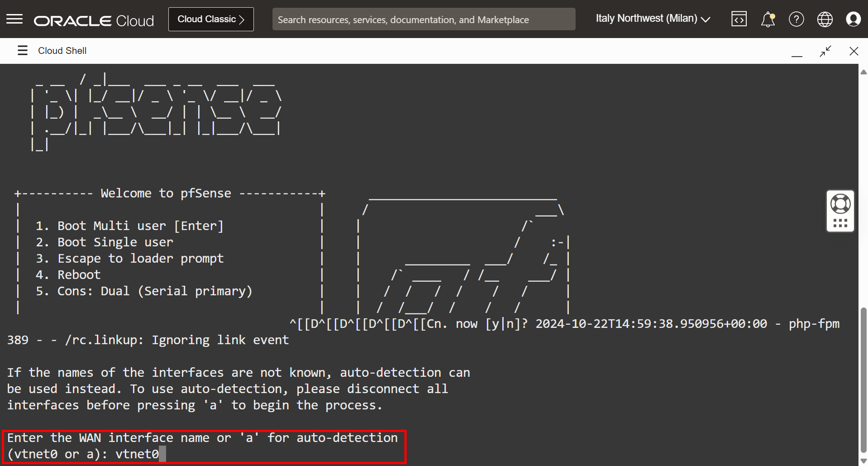Click the support widget grid handle
Image resolution: width=868 pixels, height=466 pixels.
pyautogui.click(x=840, y=223)
